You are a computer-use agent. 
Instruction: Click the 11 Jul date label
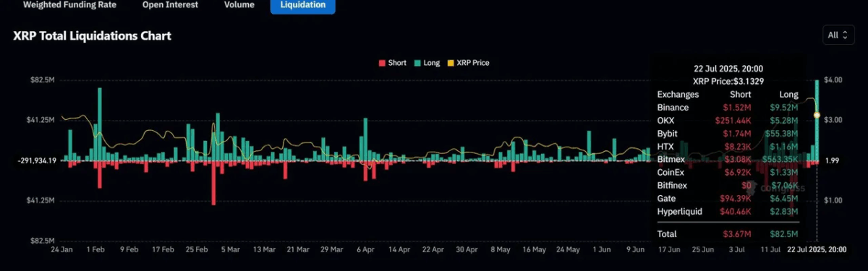click(770, 249)
